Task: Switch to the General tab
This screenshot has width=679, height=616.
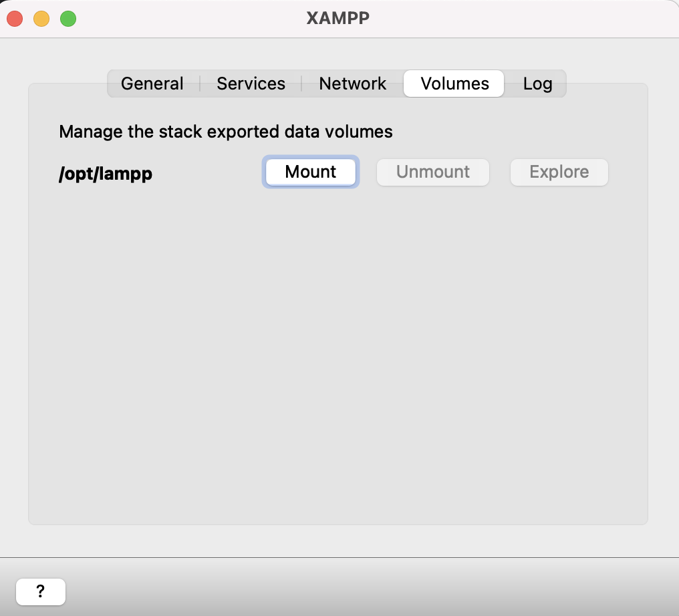Action: (152, 84)
